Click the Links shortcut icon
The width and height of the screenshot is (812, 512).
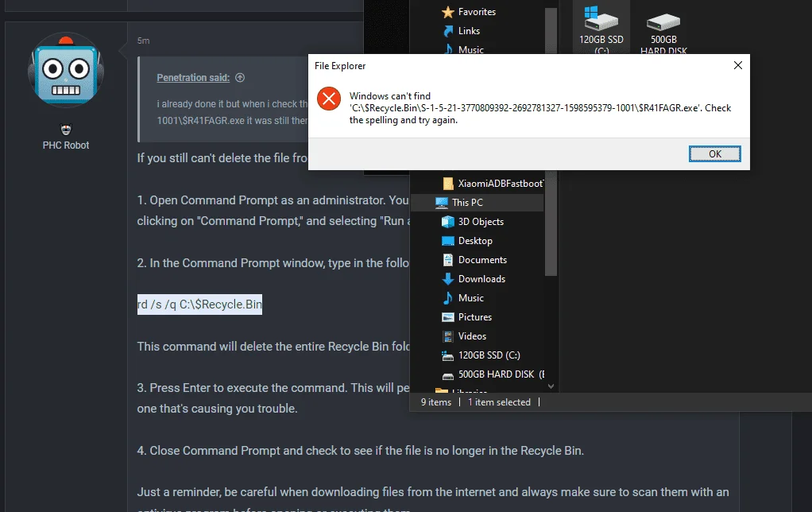448,31
